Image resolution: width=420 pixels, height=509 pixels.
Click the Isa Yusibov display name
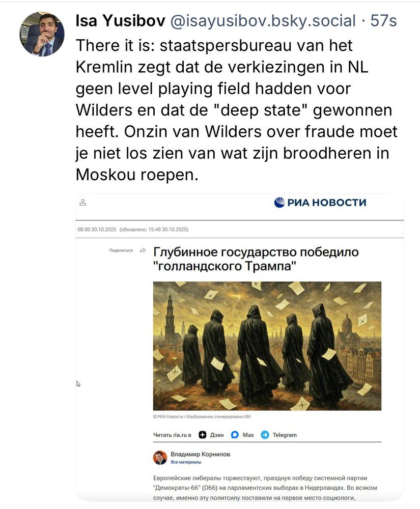[x=121, y=21]
